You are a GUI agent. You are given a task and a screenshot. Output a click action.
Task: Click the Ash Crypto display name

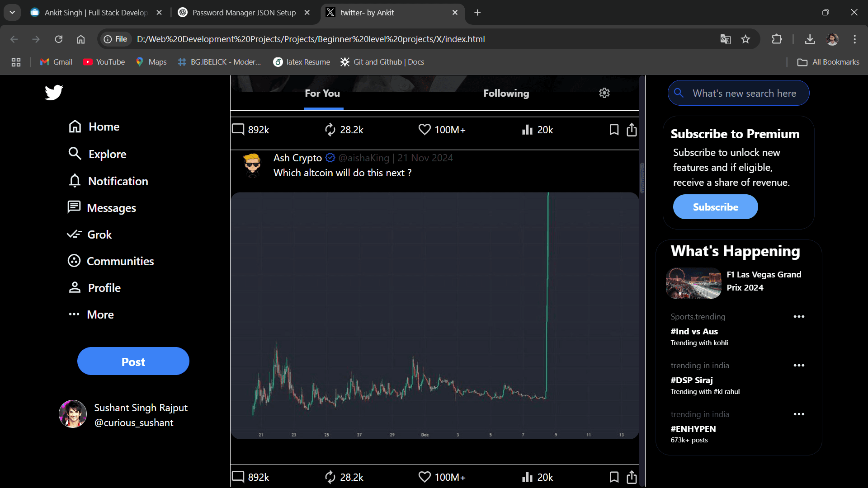point(297,158)
